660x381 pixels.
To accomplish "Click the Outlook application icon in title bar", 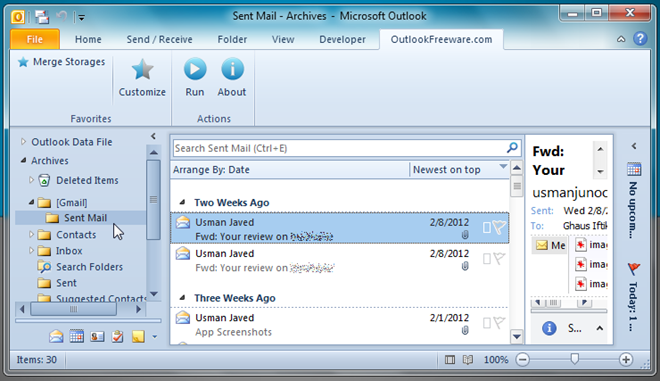I will 18,17.
